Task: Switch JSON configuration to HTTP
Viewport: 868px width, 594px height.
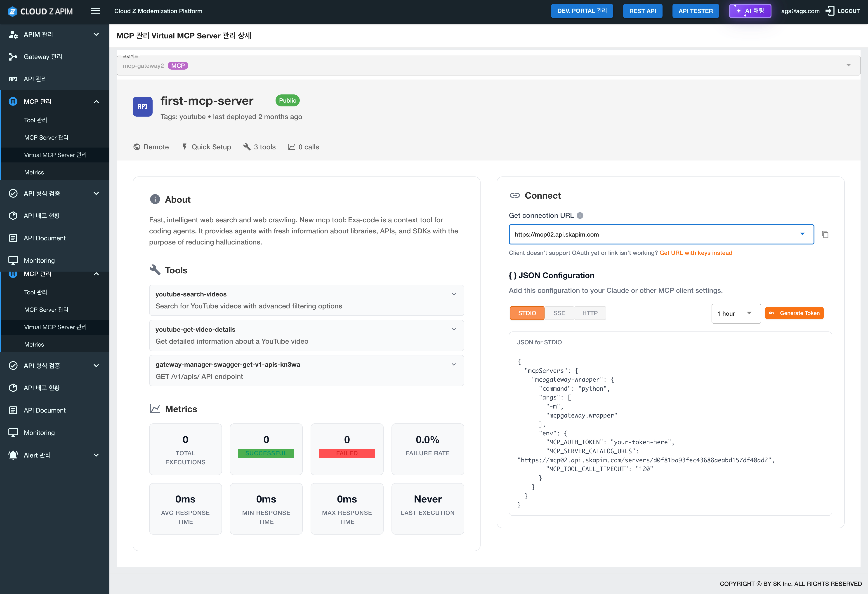Action: [x=590, y=313]
